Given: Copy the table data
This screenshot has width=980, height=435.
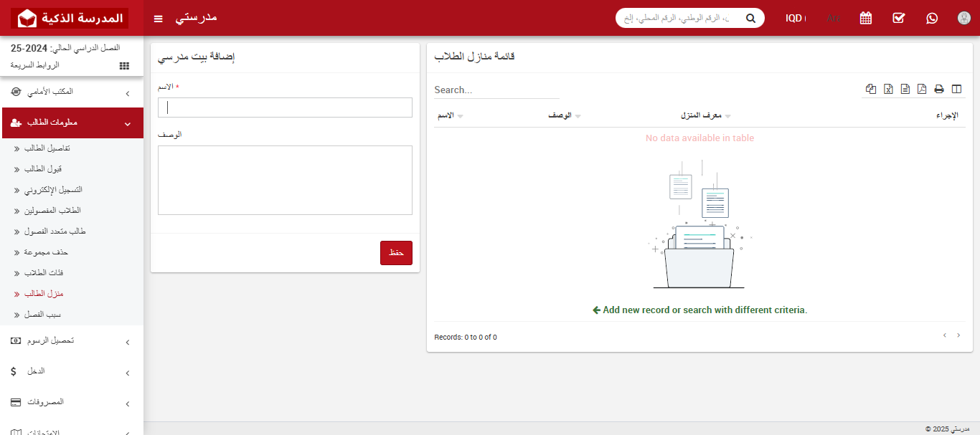Looking at the screenshot, I should coord(871,89).
